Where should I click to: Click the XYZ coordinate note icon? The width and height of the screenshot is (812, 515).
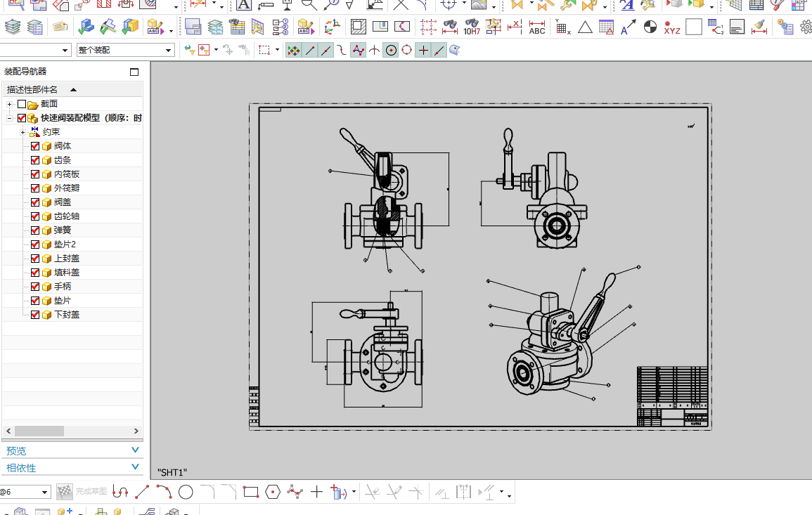[672, 27]
